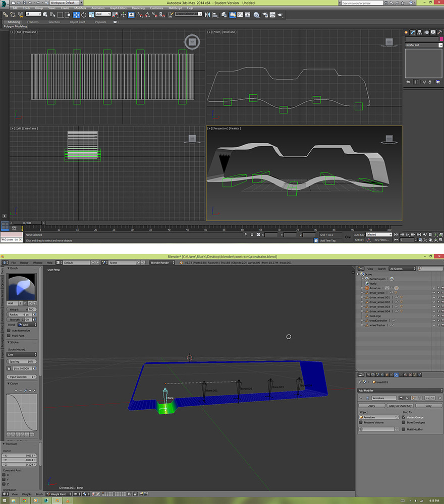Toggle visibility eye for driver_wheel.002 in outliner
Screen dimensions: 444x504
(434, 302)
